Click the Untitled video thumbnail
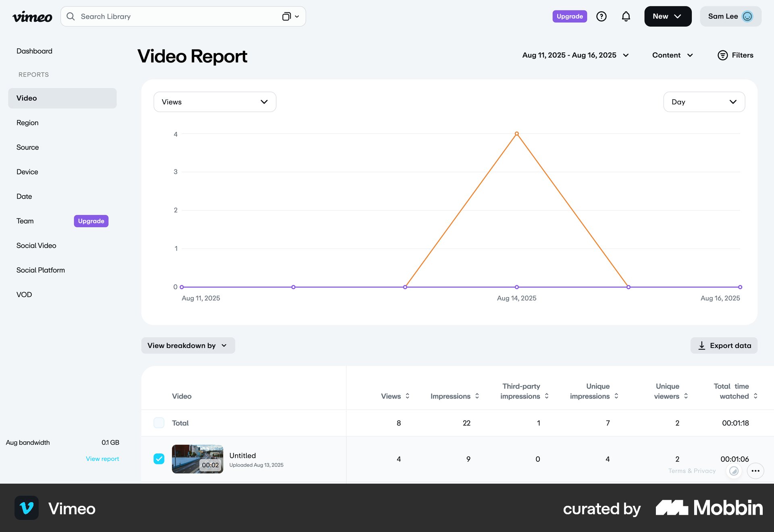The image size is (774, 532). [198, 459]
